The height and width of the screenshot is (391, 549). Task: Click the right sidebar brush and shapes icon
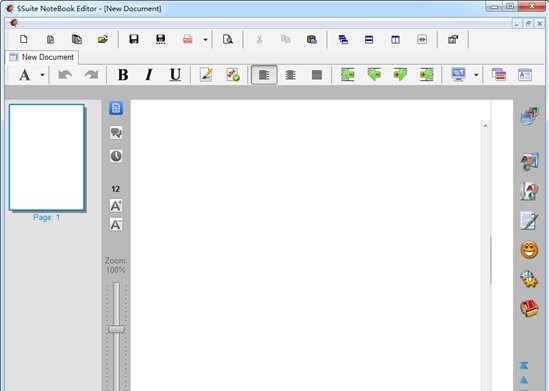coord(529,191)
